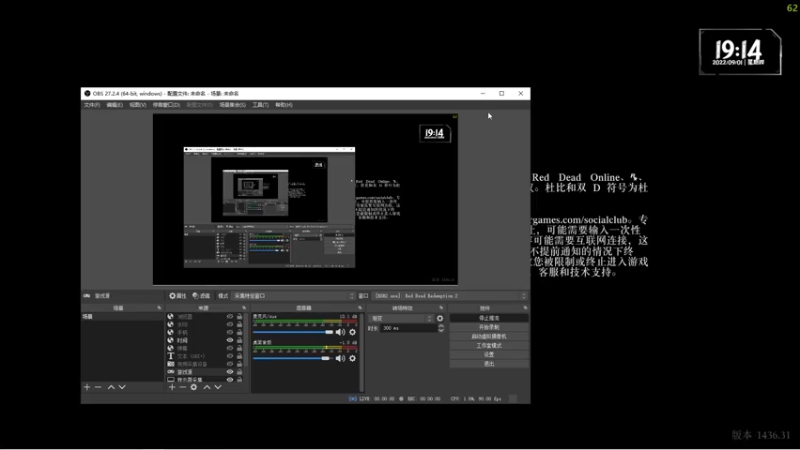Open the 工具(T) Tools menu

[260, 105]
